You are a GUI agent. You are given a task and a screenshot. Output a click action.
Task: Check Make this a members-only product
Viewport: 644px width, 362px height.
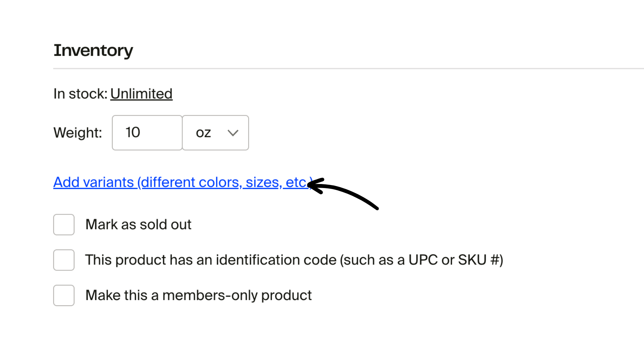pyautogui.click(x=64, y=295)
